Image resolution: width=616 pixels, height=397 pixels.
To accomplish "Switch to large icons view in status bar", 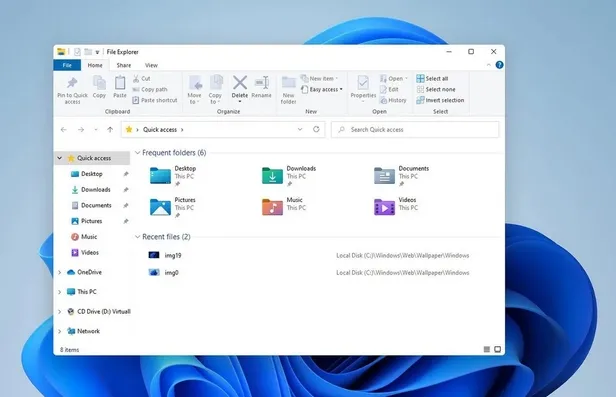I will (497, 349).
